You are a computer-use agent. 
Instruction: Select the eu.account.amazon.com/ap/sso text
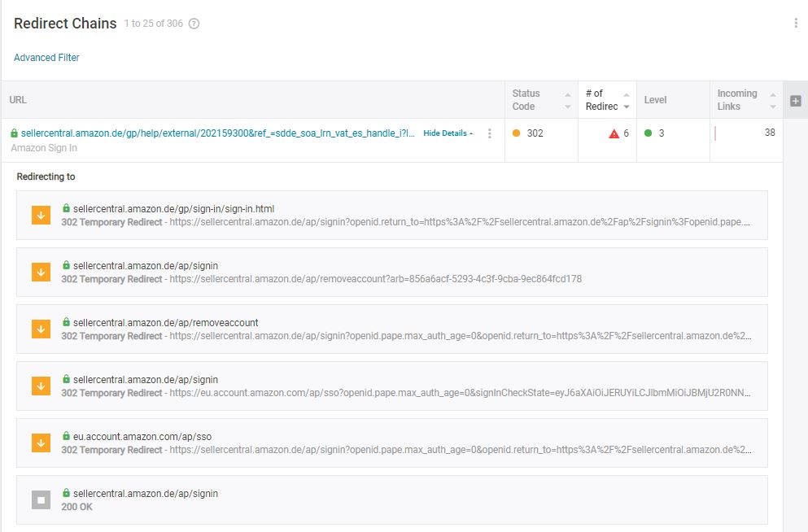(142, 437)
